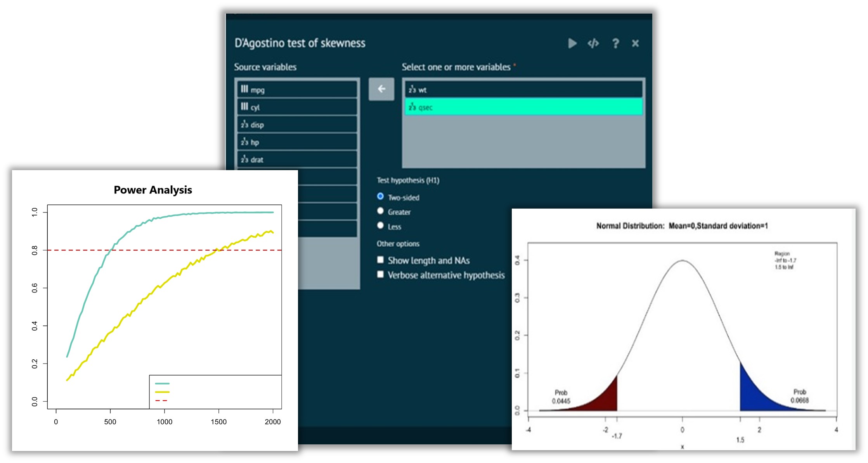Run the D'Agostino skewness test
The image size is (868, 463).
coord(571,44)
